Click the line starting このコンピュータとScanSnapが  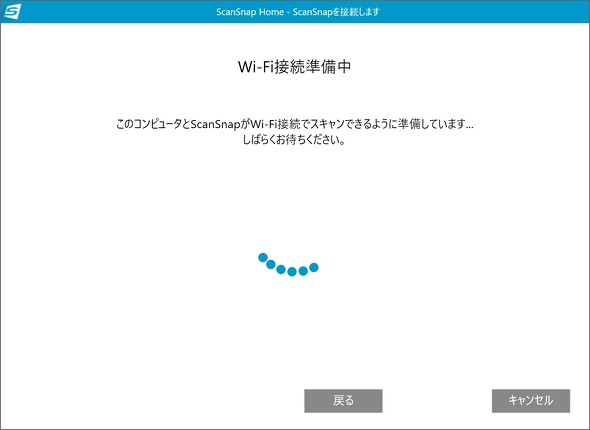point(295,124)
